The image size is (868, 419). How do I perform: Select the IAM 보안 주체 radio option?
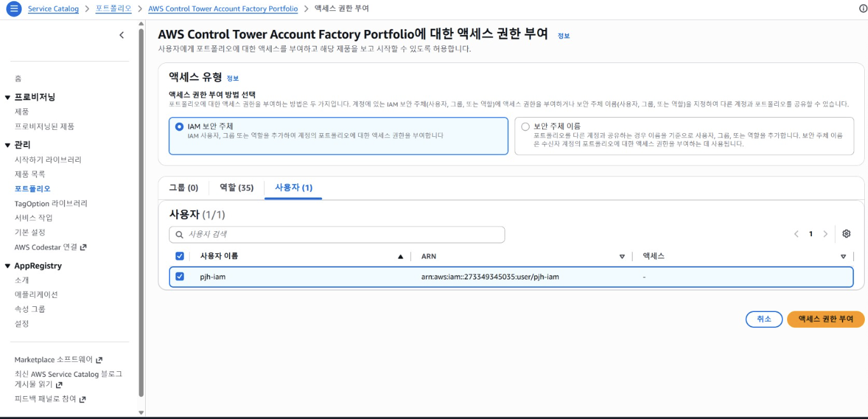tap(179, 127)
